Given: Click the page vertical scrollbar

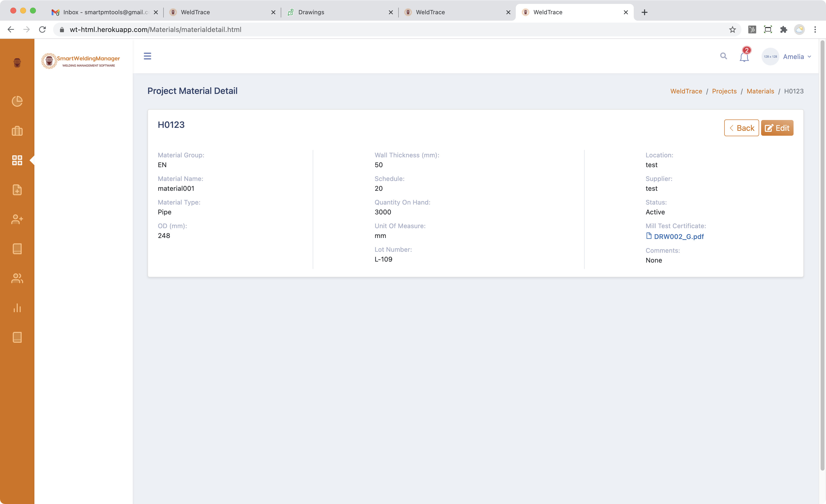Looking at the screenshot, I should [822, 255].
